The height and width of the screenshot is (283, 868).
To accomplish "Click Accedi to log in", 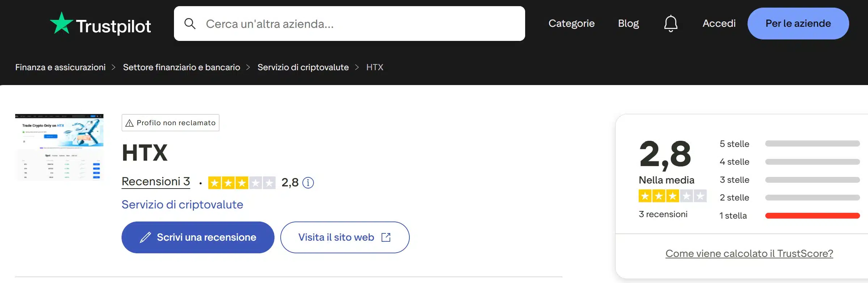I will [719, 24].
